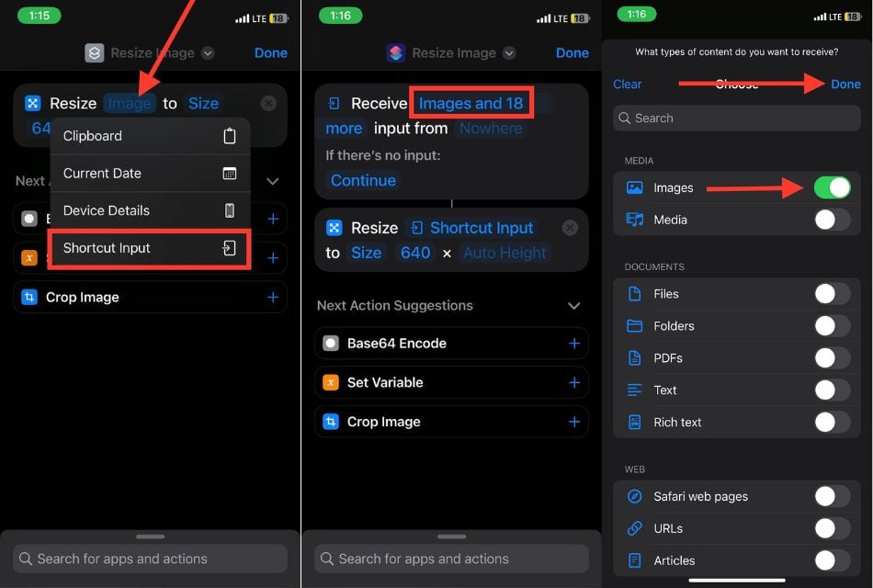
Task: Tap Done in left Resize Image screen
Action: pos(270,53)
